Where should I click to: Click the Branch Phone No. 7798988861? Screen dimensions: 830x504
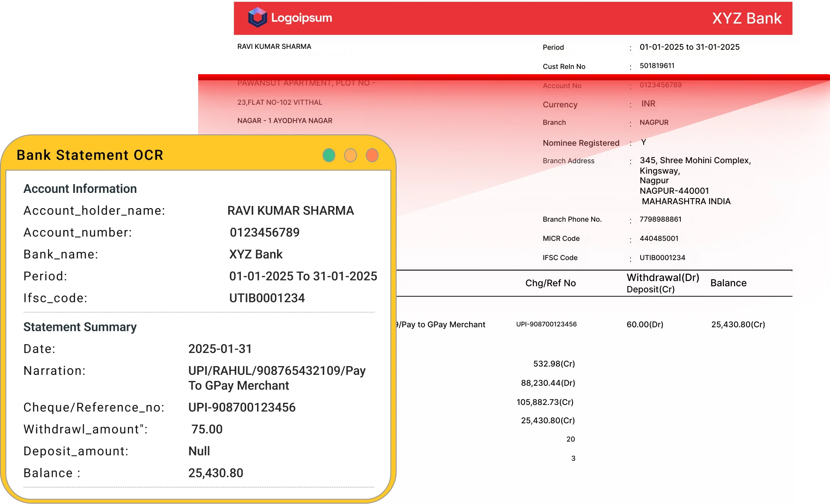pyautogui.click(x=660, y=219)
